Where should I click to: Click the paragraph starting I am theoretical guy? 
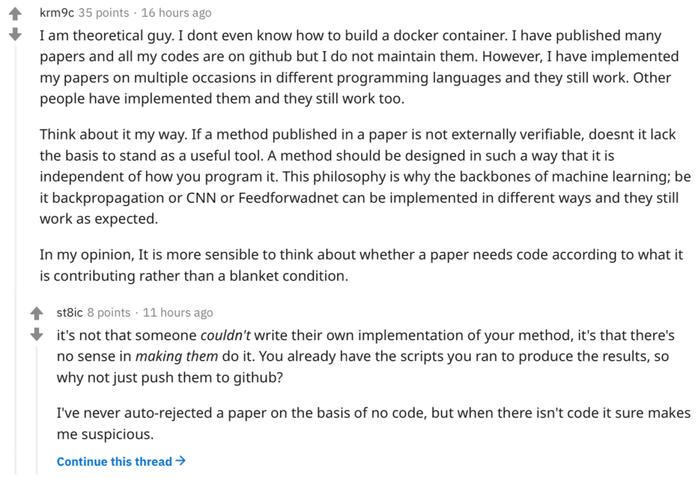pyautogui.click(x=359, y=67)
